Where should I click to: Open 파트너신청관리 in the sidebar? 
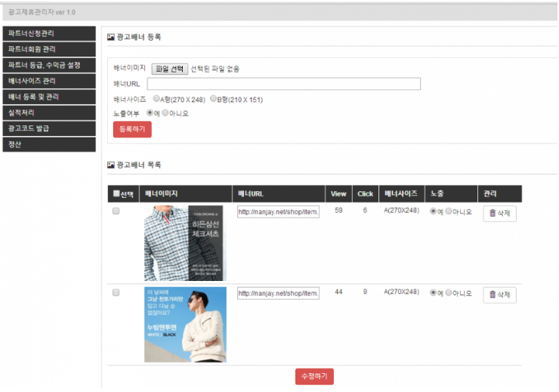(x=49, y=34)
